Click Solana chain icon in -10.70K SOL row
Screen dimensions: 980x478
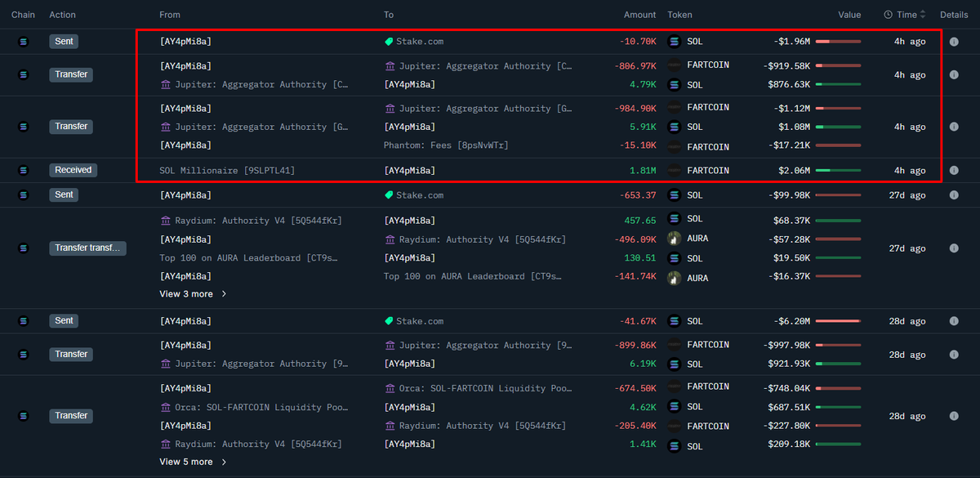tap(23, 41)
